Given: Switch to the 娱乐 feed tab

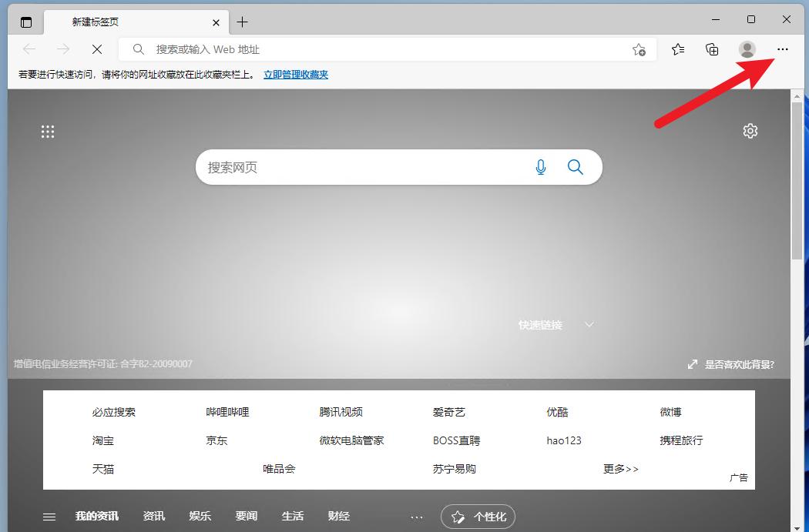Looking at the screenshot, I should point(200,516).
